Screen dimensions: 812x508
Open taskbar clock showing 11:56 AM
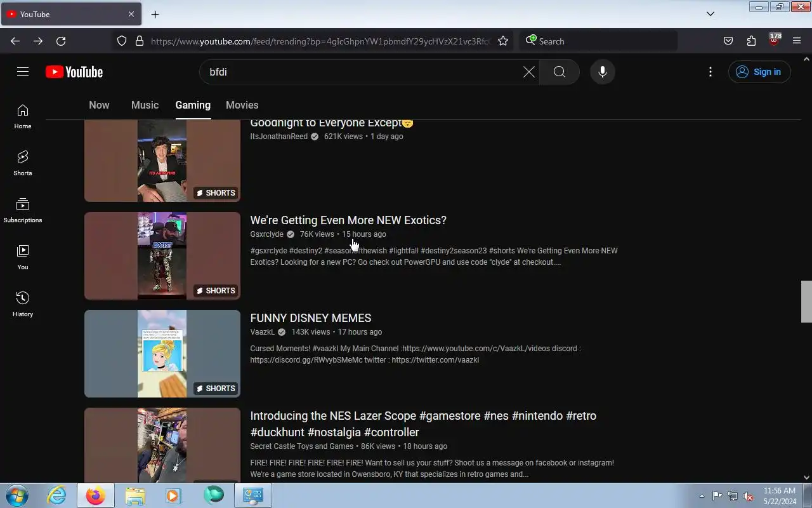[780, 496]
